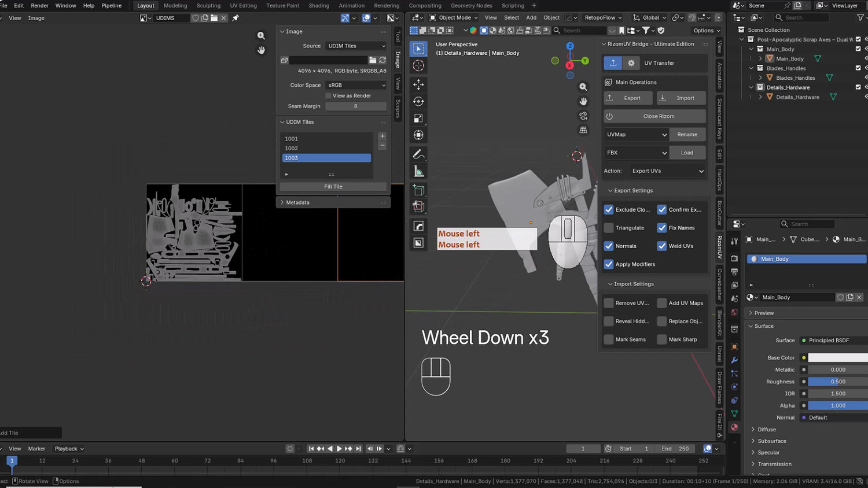Open RizomUV Bridge settings gear icon
The width and height of the screenshot is (868, 488).
[631, 63]
